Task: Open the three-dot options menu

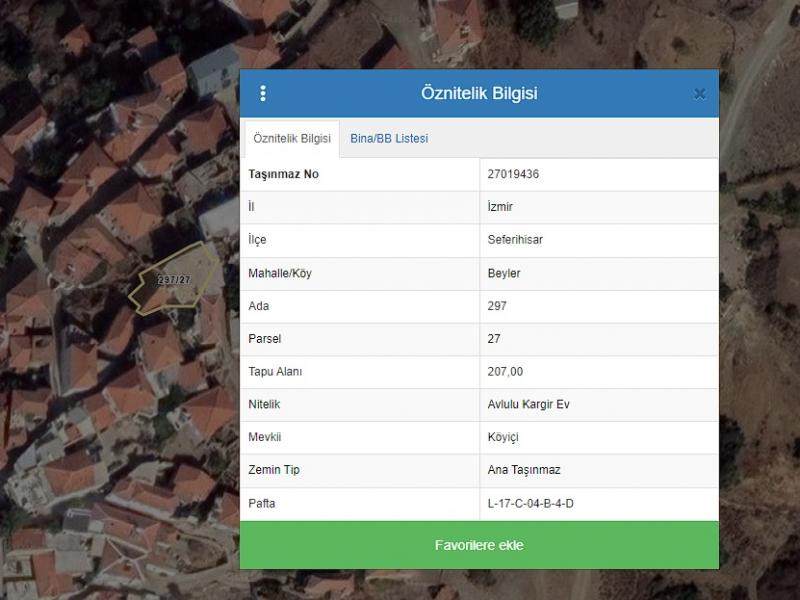Action: [x=263, y=93]
